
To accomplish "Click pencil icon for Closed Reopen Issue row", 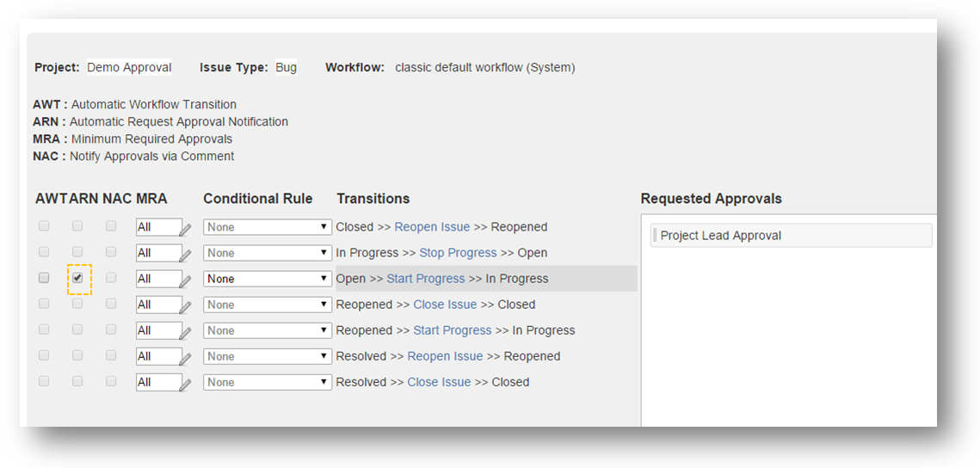I will (x=185, y=229).
